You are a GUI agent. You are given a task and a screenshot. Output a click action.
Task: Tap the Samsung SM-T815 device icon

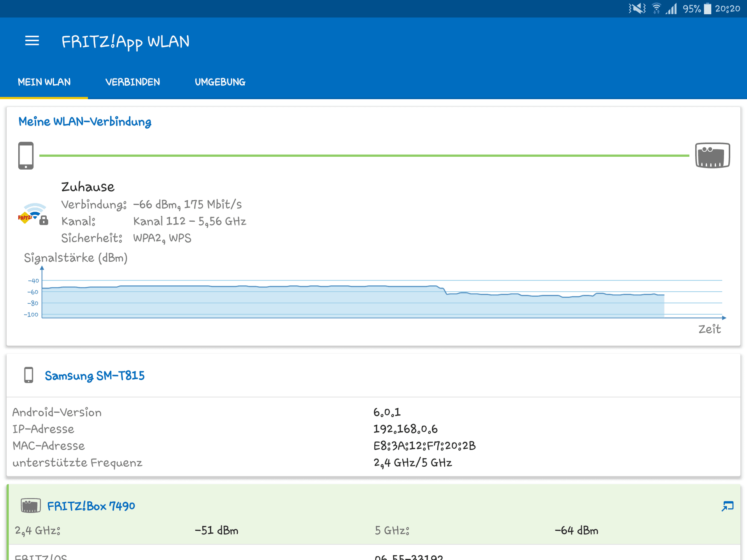point(28,375)
